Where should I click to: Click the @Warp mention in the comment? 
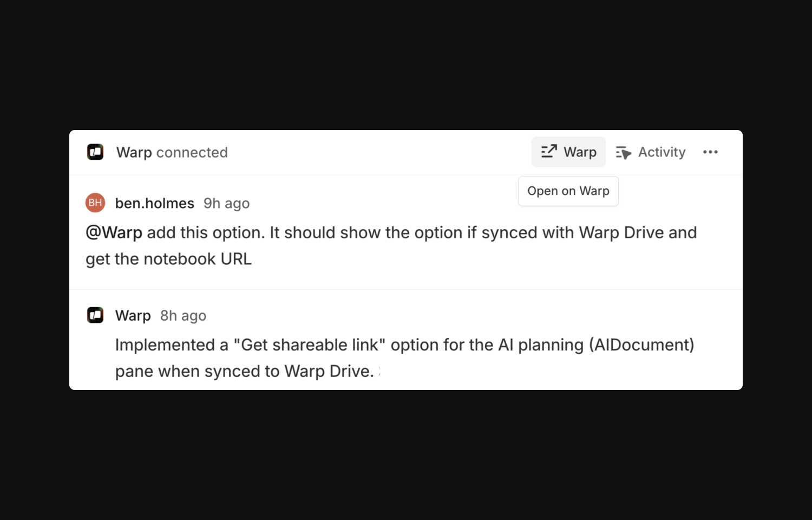[x=114, y=233]
